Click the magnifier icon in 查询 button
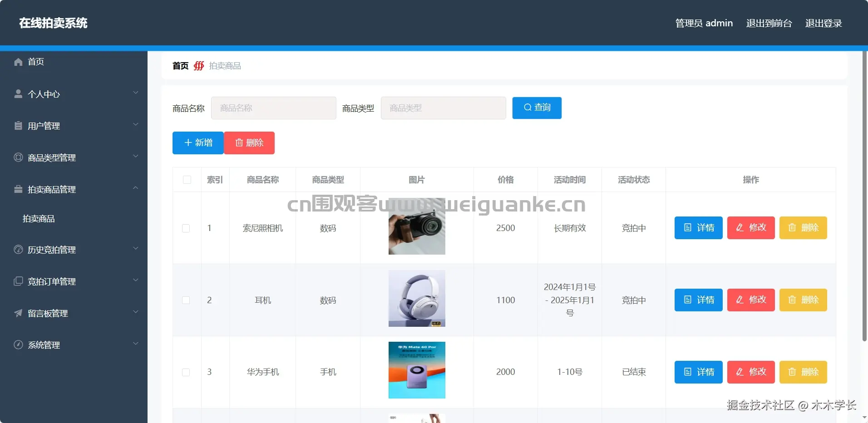This screenshot has width=868, height=423. pos(528,108)
